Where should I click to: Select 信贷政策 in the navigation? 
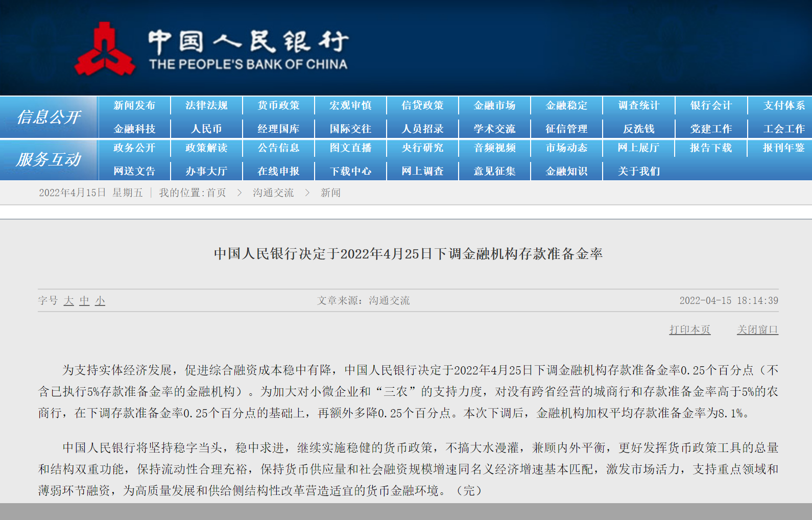coord(422,105)
